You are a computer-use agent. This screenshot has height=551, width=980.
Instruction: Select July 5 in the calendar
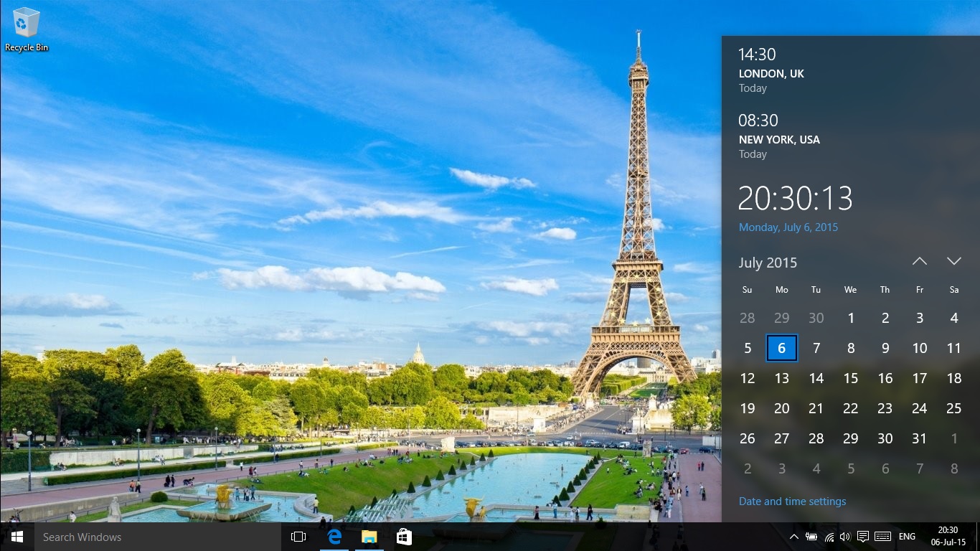[748, 349]
